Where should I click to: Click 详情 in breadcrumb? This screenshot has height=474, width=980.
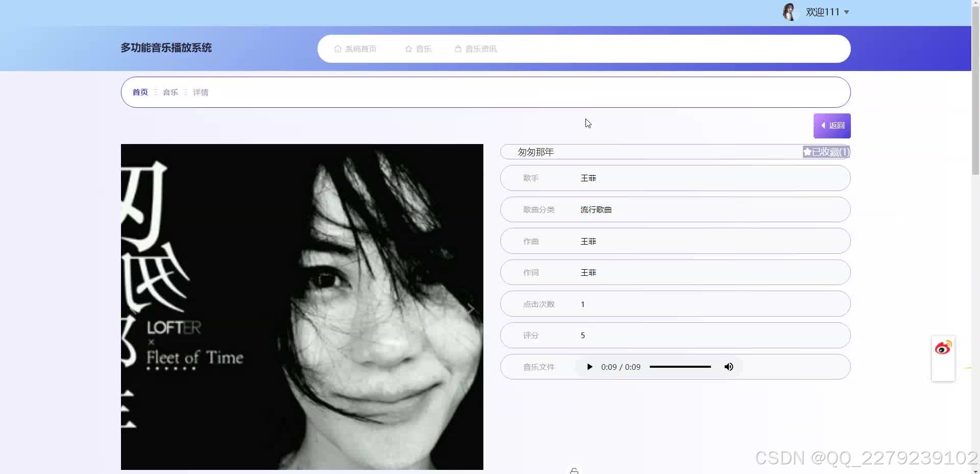pos(201,92)
